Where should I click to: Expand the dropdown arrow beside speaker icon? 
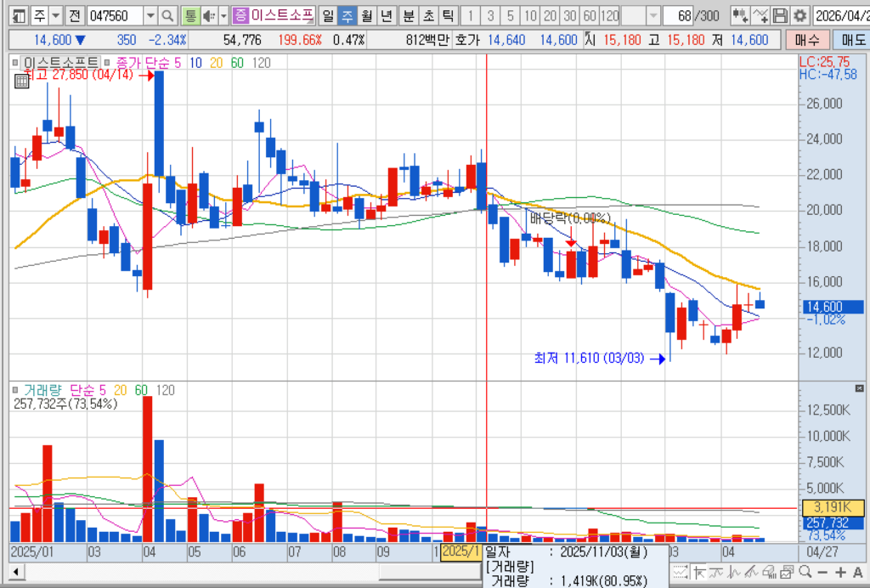(x=223, y=16)
